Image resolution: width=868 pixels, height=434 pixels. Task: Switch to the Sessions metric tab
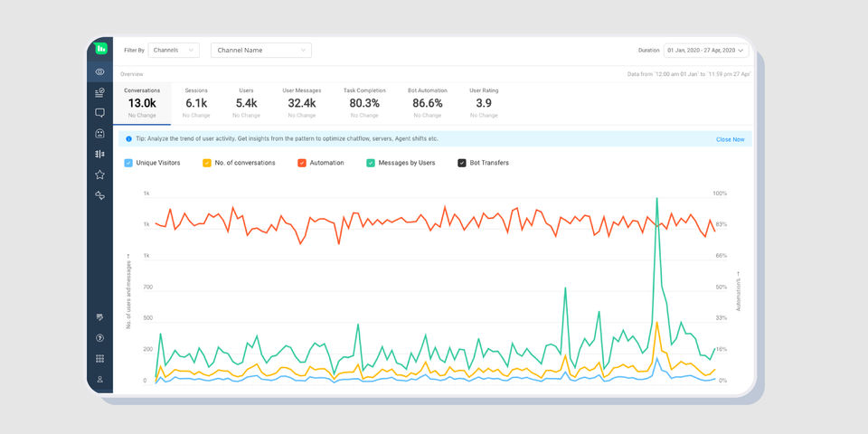click(x=196, y=102)
